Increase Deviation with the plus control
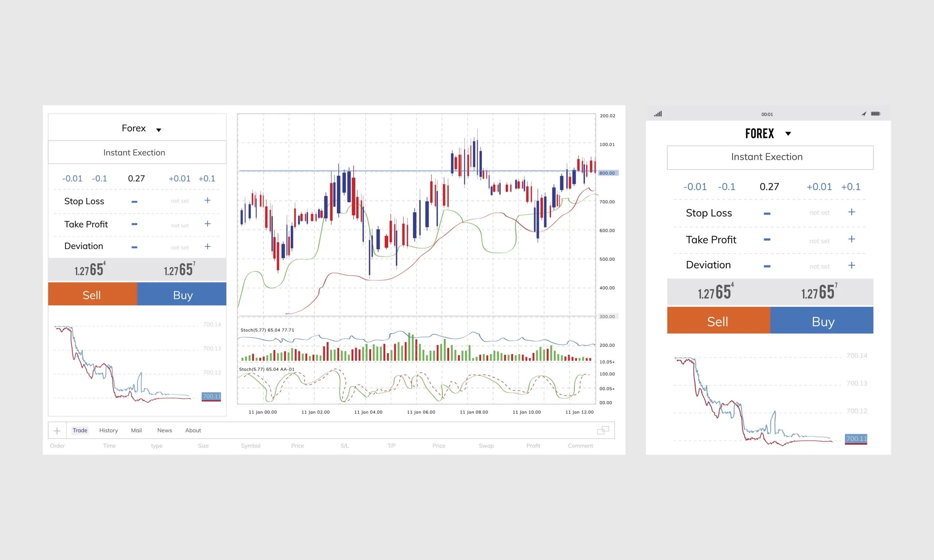Image resolution: width=934 pixels, height=560 pixels. [208, 246]
